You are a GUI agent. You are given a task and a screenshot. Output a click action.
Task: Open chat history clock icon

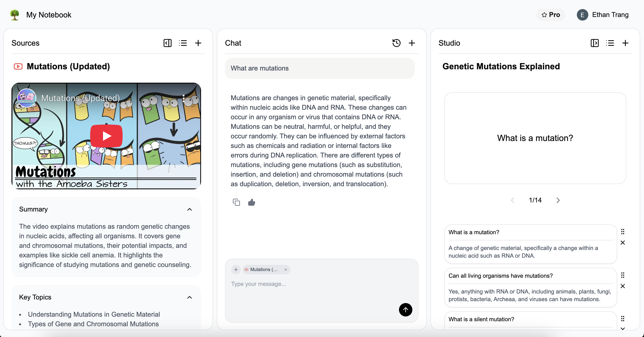pyautogui.click(x=396, y=43)
